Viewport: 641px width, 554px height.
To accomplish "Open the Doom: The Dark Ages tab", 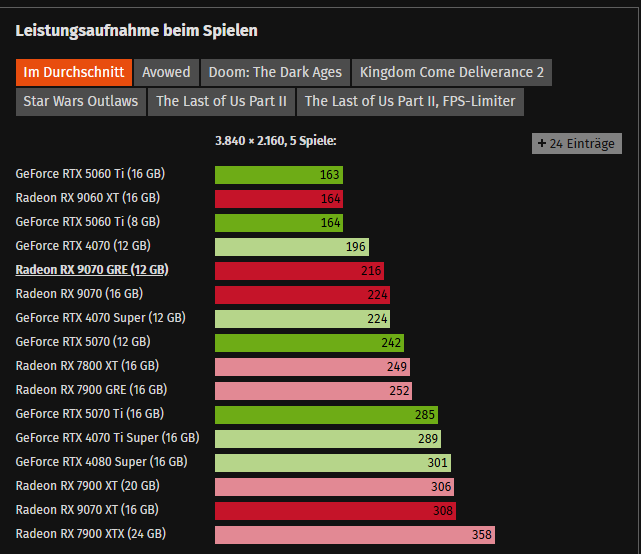I will [x=275, y=72].
